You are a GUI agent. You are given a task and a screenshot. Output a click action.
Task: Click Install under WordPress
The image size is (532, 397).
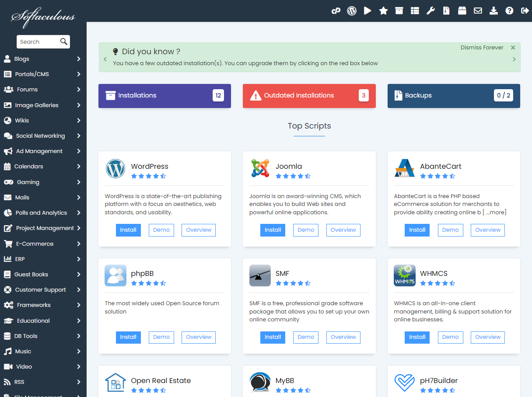(x=128, y=230)
